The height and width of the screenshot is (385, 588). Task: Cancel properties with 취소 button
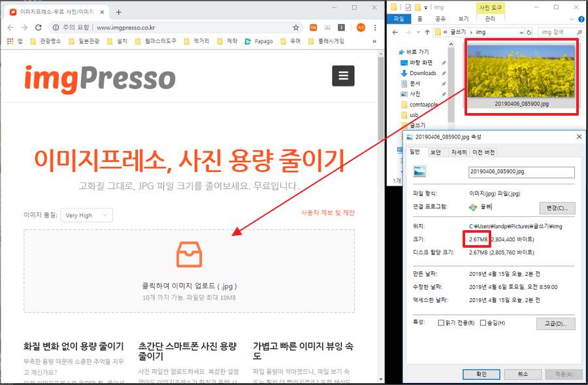click(x=523, y=374)
